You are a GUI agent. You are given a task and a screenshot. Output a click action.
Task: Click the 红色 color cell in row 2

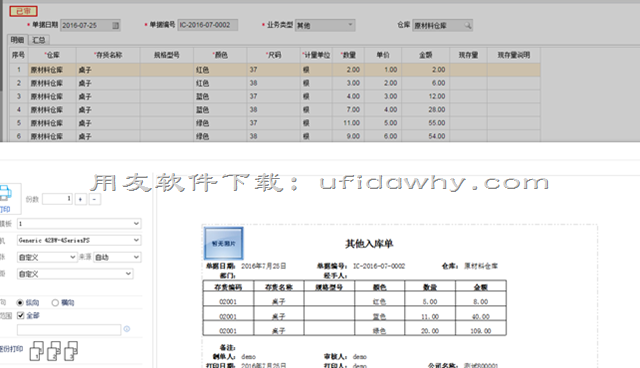pyautogui.click(x=220, y=83)
